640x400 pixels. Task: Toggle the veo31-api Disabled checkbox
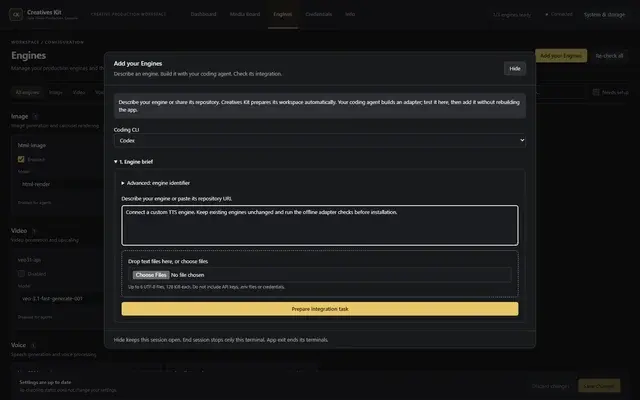pyautogui.click(x=21, y=274)
